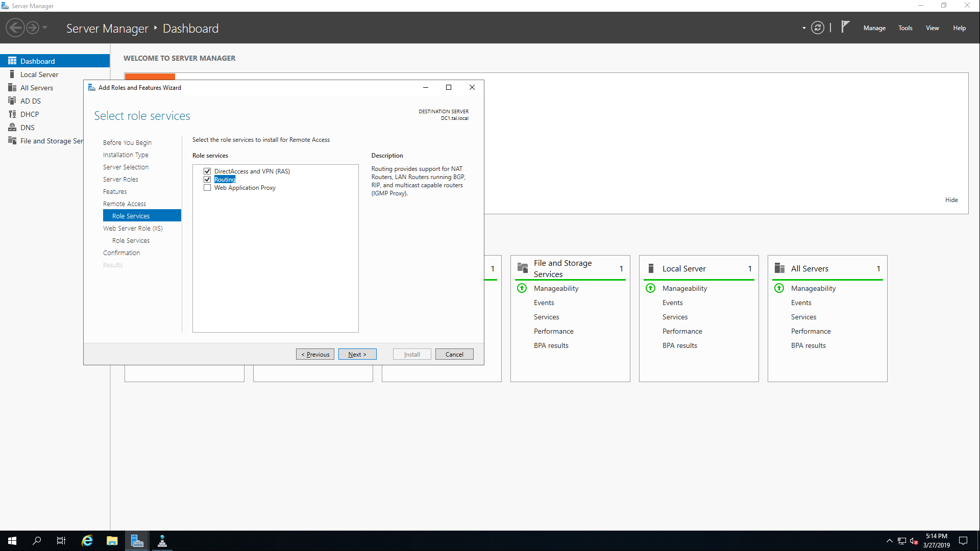Open the dropdown arrow beside refresh icon
Image resolution: width=980 pixels, height=551 pixels.
(804, 28)
